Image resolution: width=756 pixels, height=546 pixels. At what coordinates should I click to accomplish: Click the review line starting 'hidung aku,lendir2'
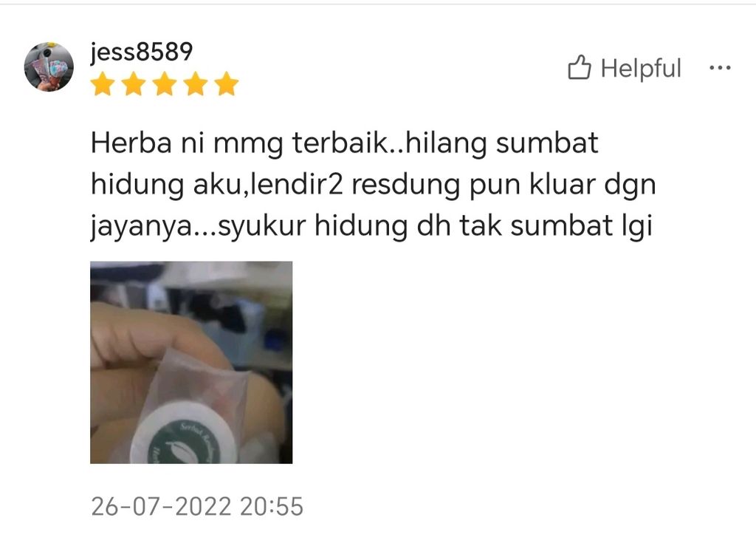click(x=374, y=184)
